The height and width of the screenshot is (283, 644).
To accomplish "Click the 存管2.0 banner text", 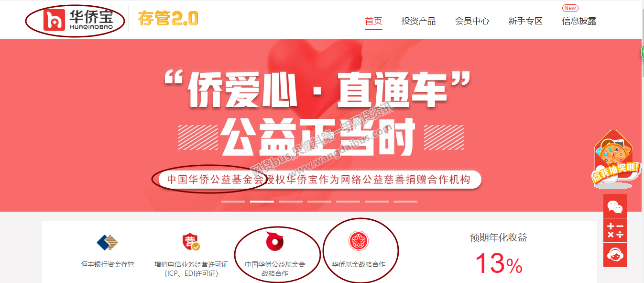I will pos(168,19).
